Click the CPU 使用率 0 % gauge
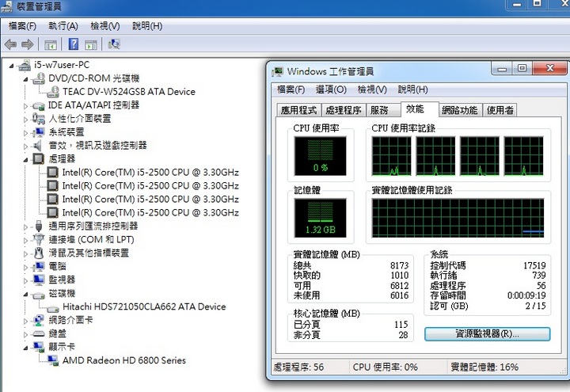 click(x=321, y=156)
